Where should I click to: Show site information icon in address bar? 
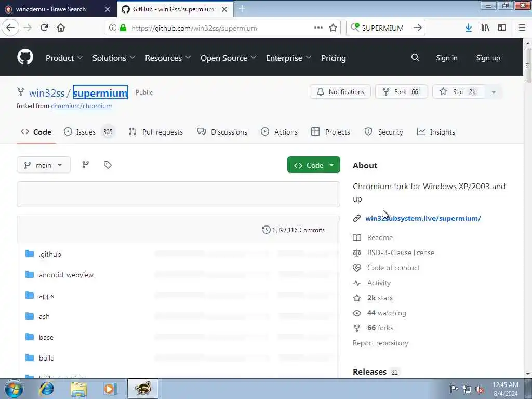pos(112,28)
